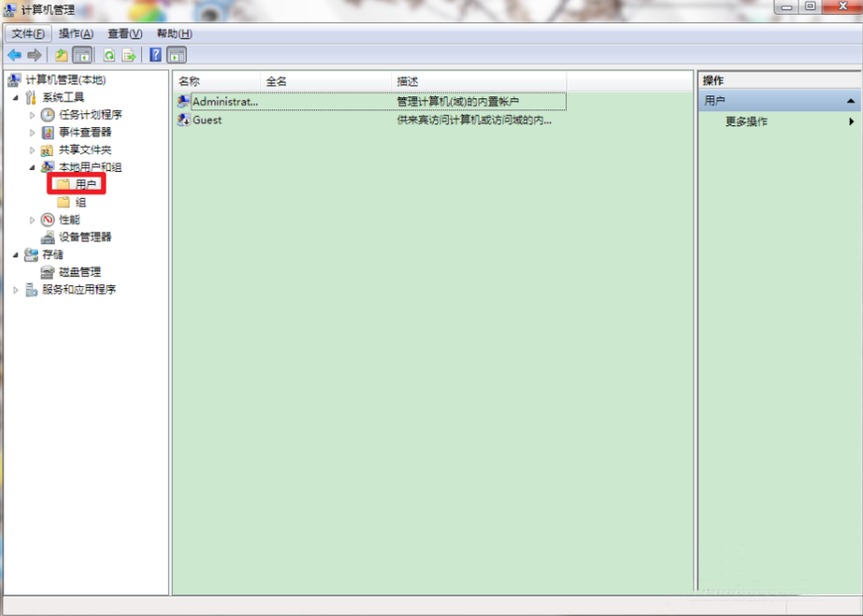Viewport: 863px width, 616px height.
Task: Refresh the view using the refresh icon
Action: click(108, 54)
